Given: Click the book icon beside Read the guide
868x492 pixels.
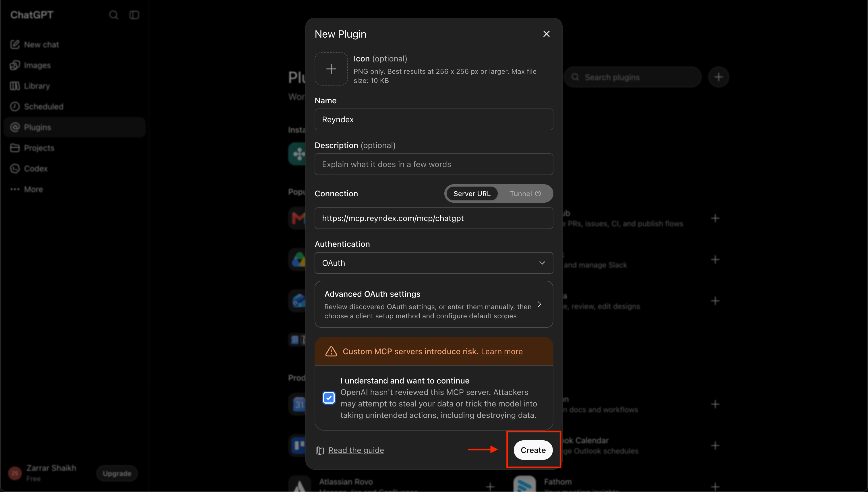Looking at the screenshot, I should (320, 450).
